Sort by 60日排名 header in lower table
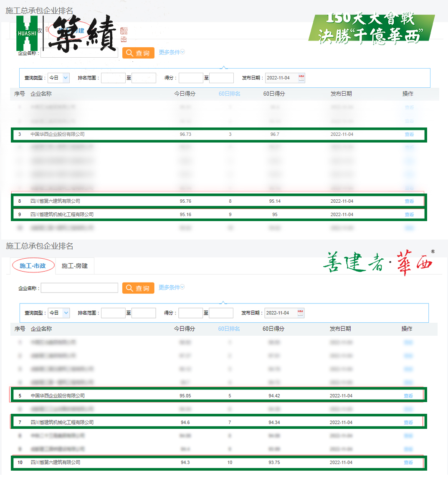The image size is (448, 479). (229, 329)
